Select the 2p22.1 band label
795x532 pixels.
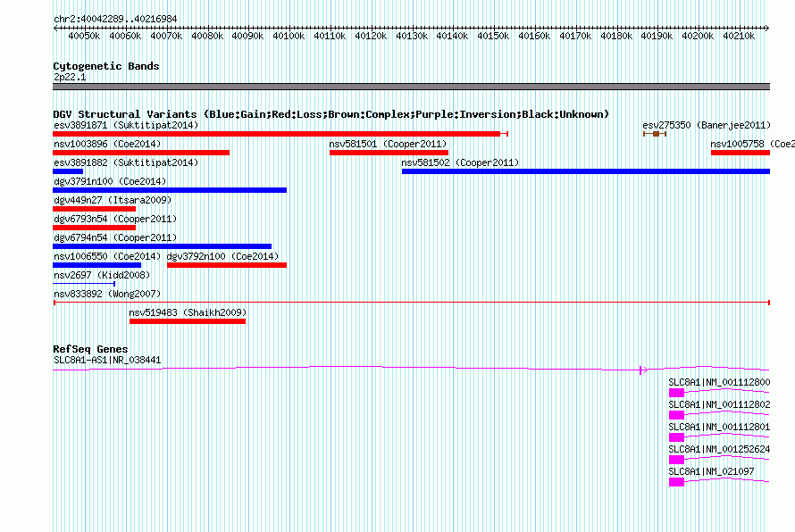[70, 77]
